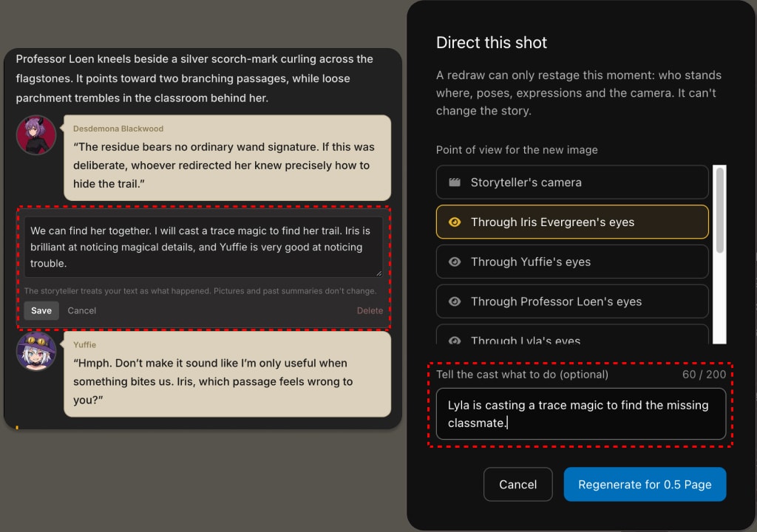Click the message edit text area

point(203,248)
